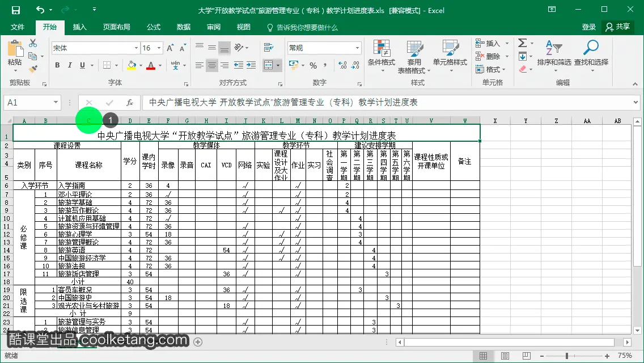Align text left

[x=199, y=65]
